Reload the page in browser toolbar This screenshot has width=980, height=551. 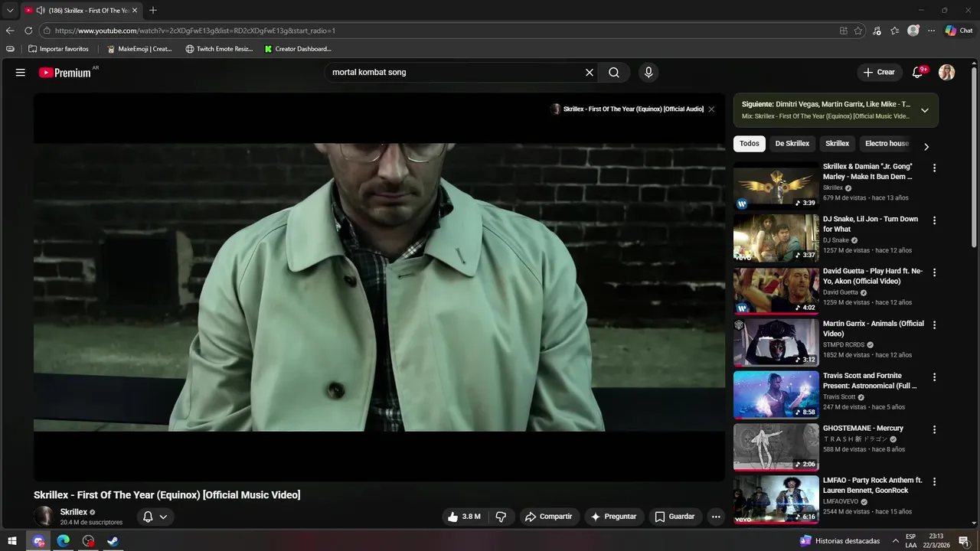28,31
